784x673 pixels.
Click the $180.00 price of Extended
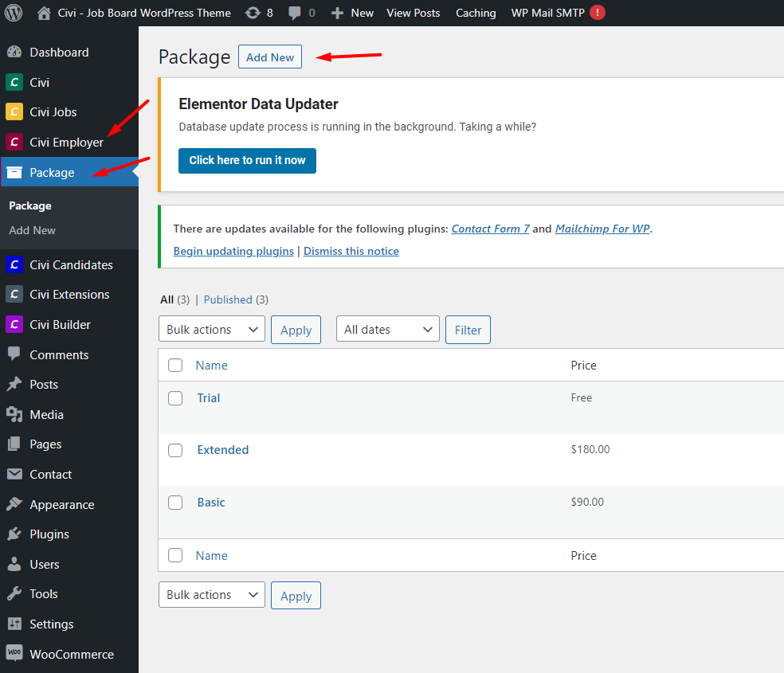coord(590,449)
